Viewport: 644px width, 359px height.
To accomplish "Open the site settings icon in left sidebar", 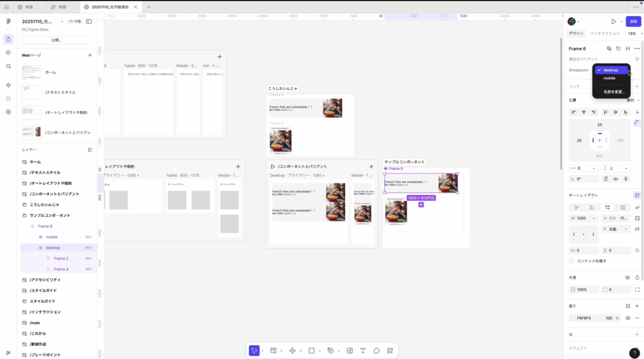I will pyautogui.click(x=8, y=112).
